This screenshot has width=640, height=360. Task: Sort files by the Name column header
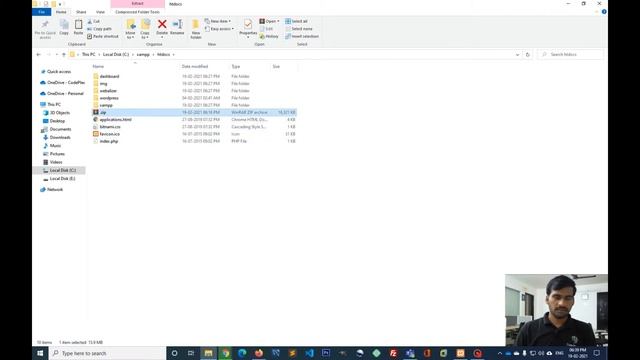click(x=98, y=66)
